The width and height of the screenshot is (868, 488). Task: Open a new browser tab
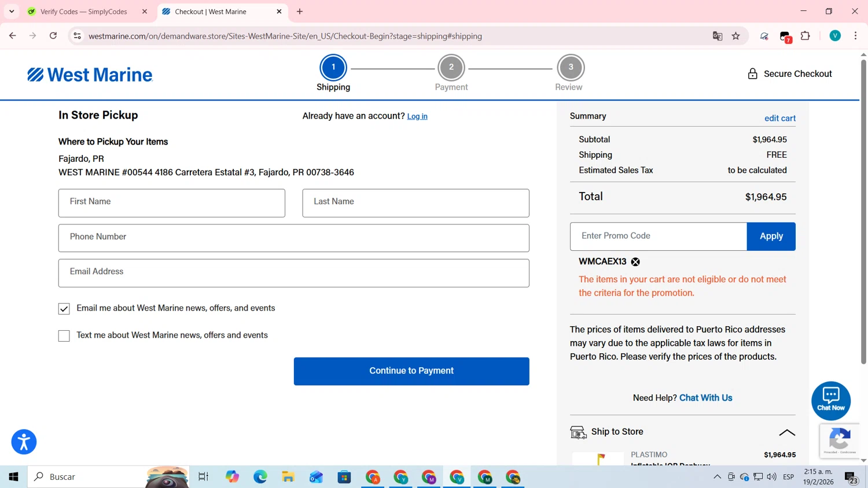(300, 12)
